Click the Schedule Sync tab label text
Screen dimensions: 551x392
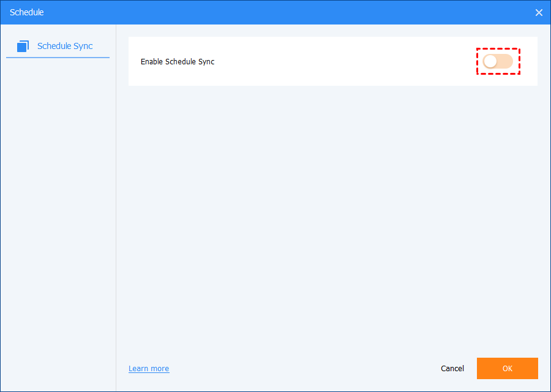coord(65,46)
